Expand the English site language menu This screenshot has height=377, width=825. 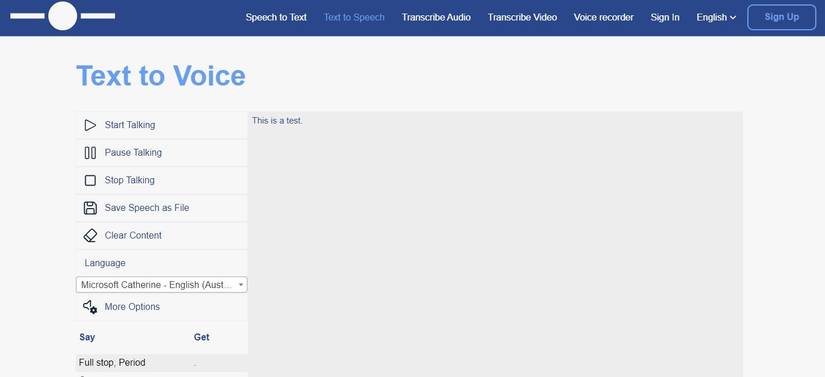[x=716, y=17]
